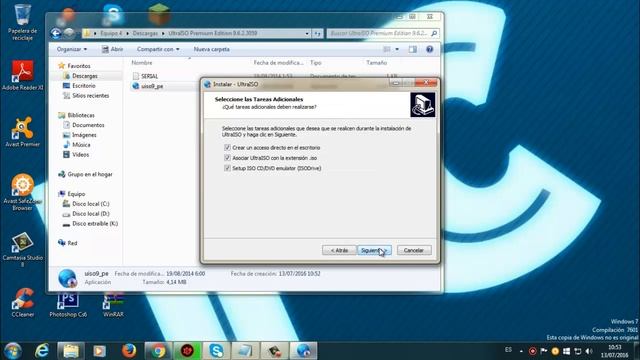Toggle the preview pane icon

413,49
